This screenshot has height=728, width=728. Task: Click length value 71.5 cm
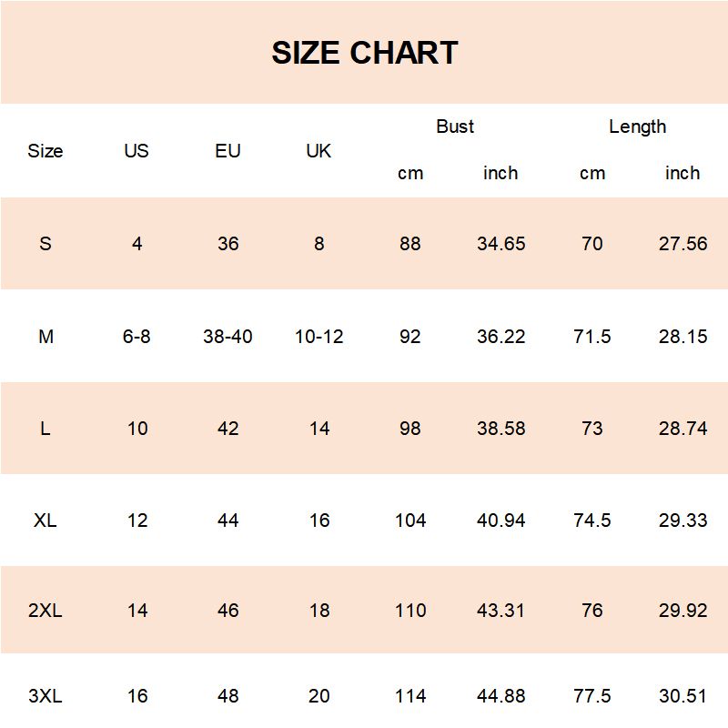(591, 337)
